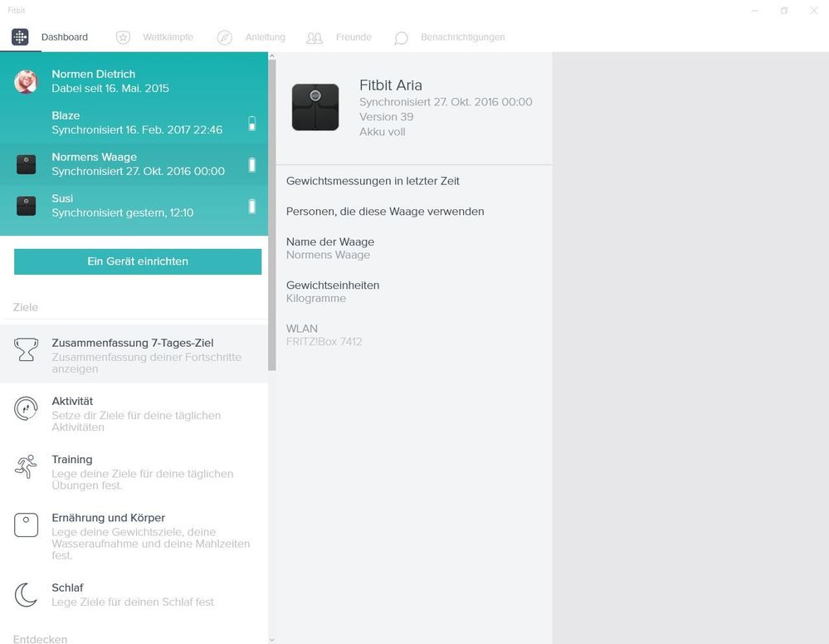This screenshot has height=644, width=829.
Task: Select the Blaze device entry
Action: point(134,123)
